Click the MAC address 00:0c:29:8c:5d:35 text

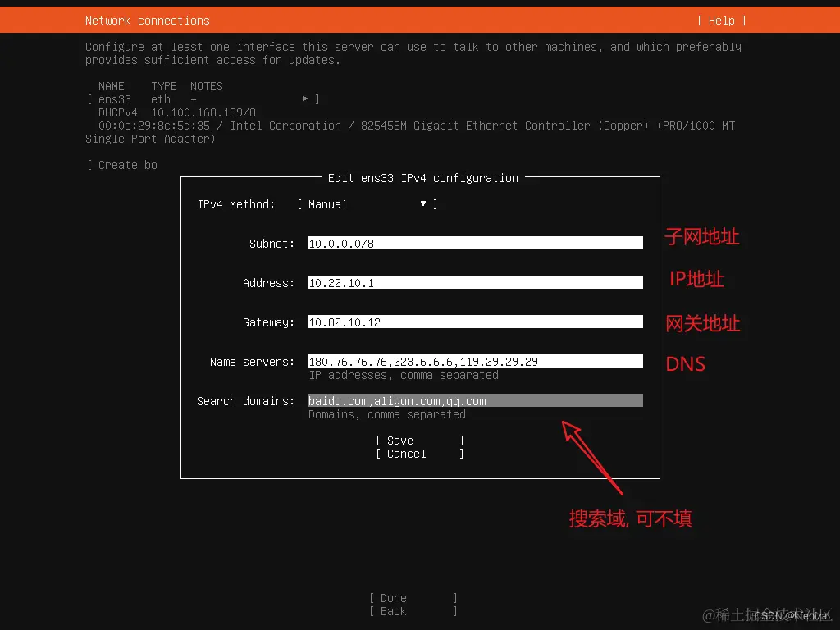pyautogui.click(x=153, y=126)
